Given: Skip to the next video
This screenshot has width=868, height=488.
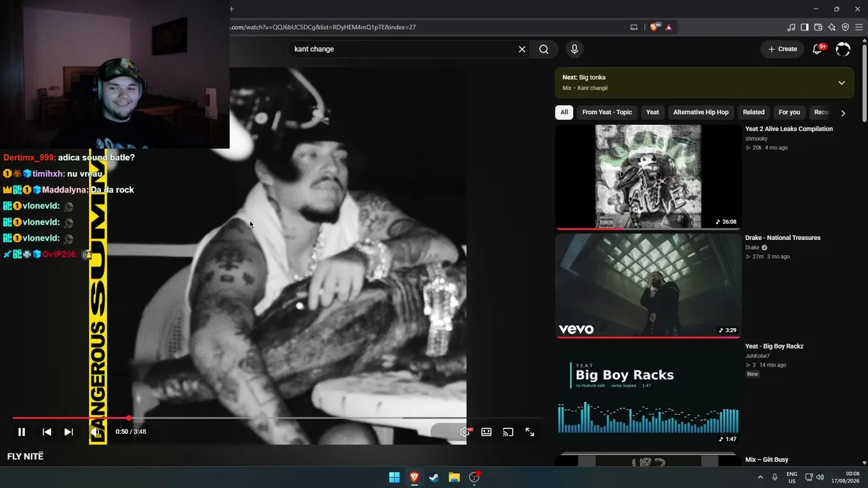Looking at the screenshot, I should point(68,432).
